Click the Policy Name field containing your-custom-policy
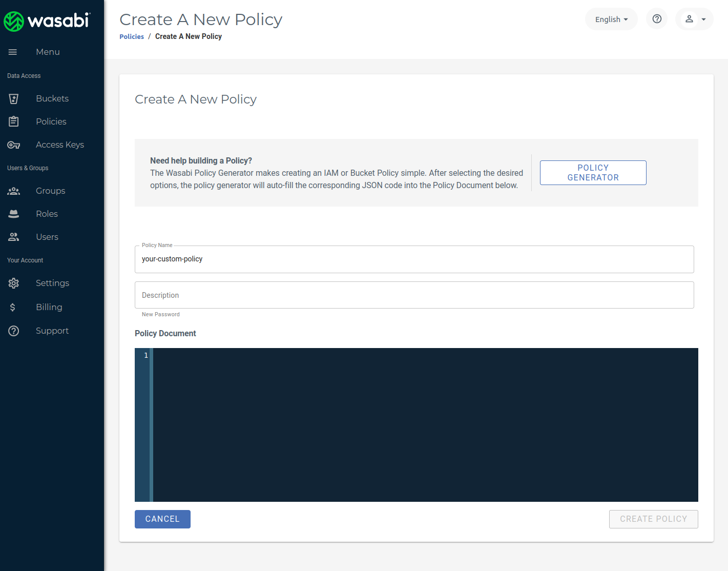This screenshot has width=728, height=571. [x=414, y=259]
